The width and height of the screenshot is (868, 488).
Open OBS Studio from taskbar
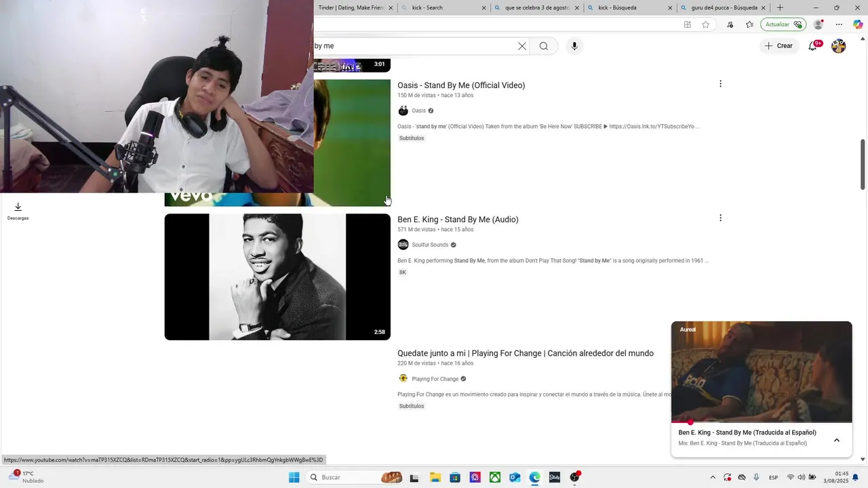(575, 477)
